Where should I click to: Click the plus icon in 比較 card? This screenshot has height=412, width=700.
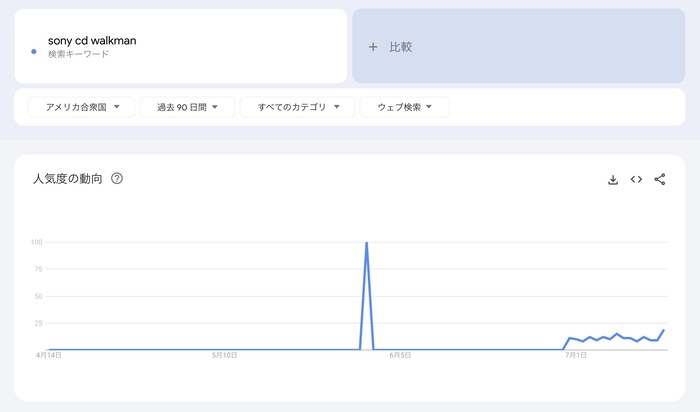click(373, 47)
